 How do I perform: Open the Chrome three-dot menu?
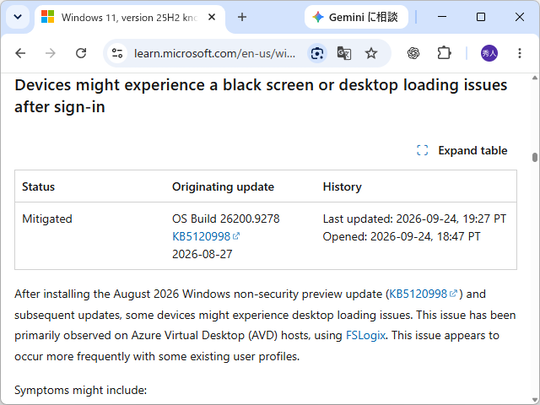coord(520,53)
